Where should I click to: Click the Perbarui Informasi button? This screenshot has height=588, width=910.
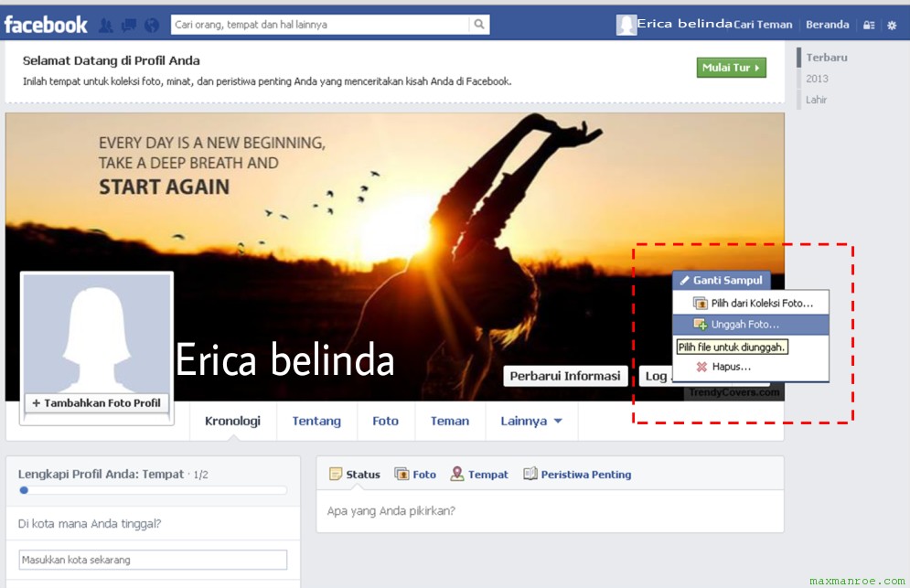tap(566, 376)
